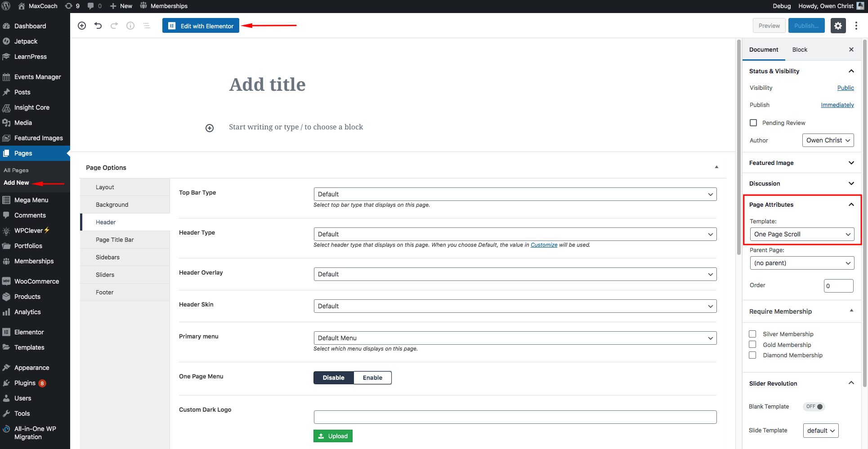Open the Header Type dropdown

coord(515,234)
